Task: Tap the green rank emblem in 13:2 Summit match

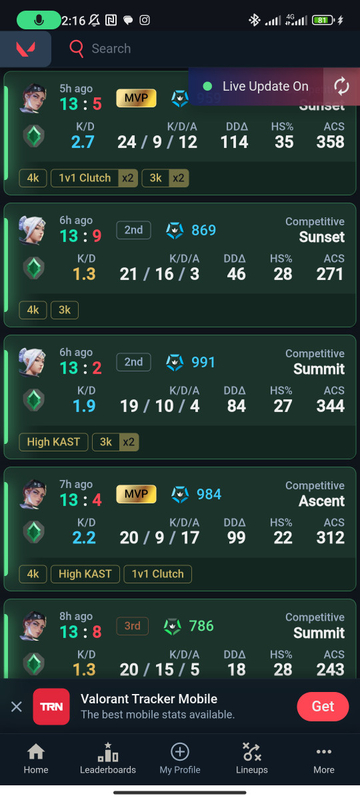Action: coord(34,401)
